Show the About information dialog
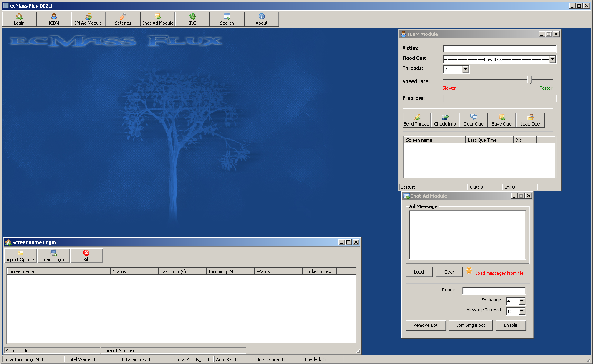This screenshot has width=593, height=364. [261, 19]
